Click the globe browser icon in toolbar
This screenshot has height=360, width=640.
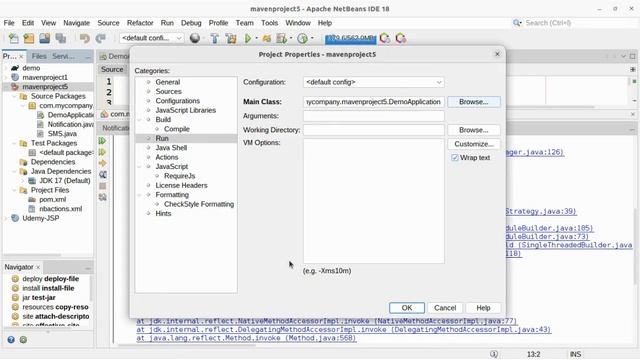(x=195, y=38)
